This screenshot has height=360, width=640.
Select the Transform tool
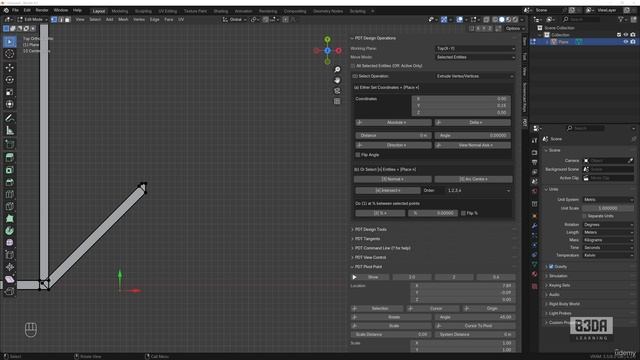tap(9, 104)
